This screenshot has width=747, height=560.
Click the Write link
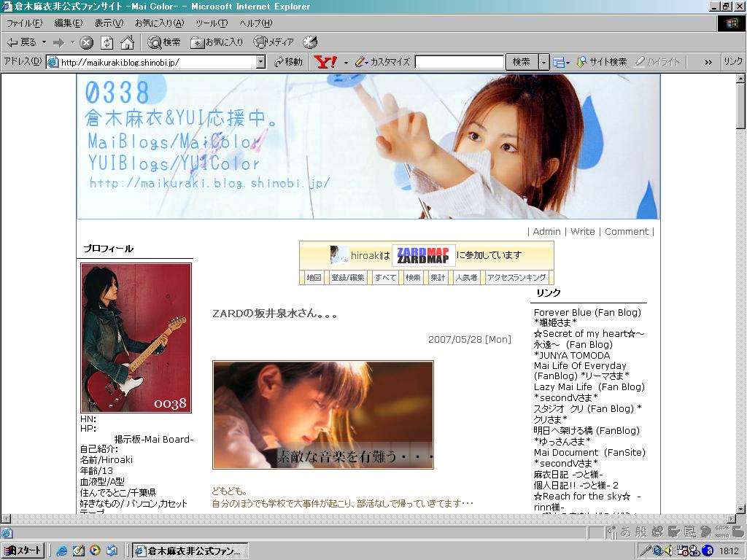583,231
